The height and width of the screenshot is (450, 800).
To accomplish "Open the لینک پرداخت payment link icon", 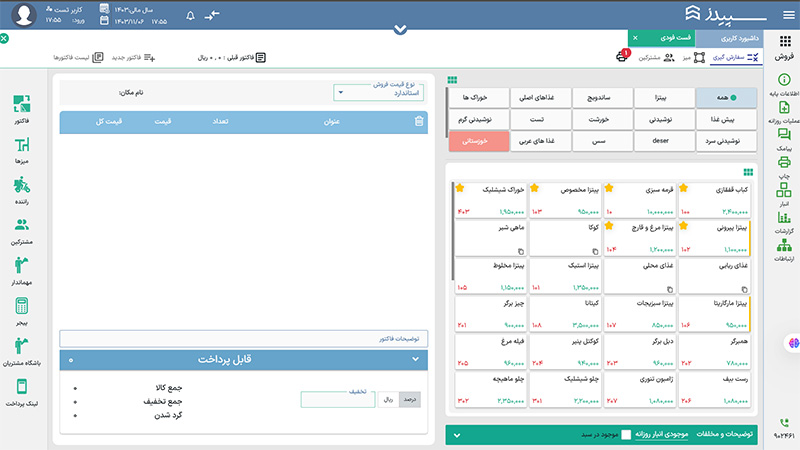I will (21, 386).
